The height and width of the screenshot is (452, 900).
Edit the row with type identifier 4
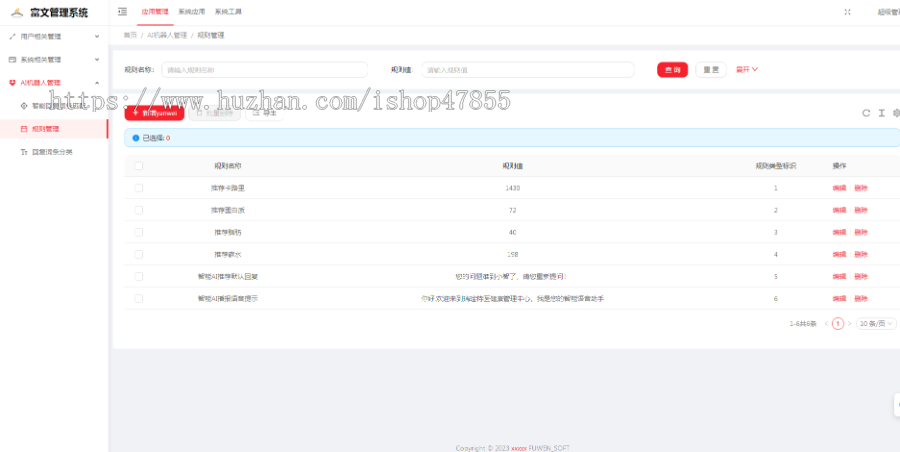point(839,254)
